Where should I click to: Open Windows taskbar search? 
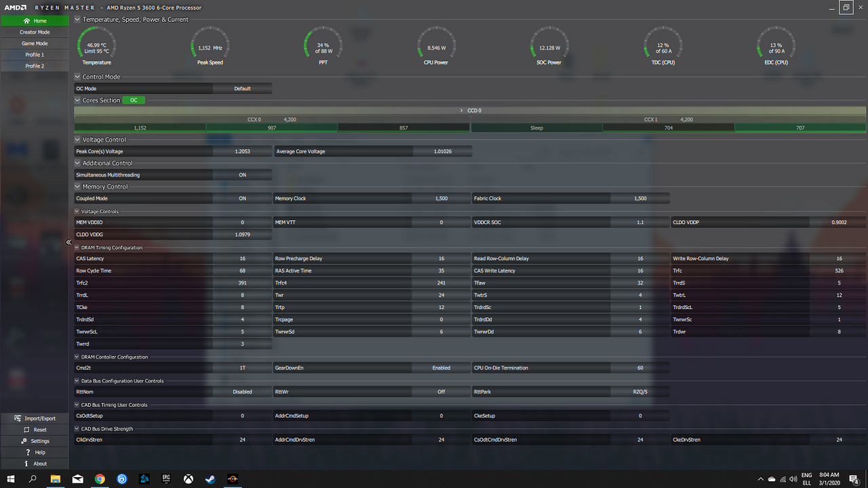[33, 479]
